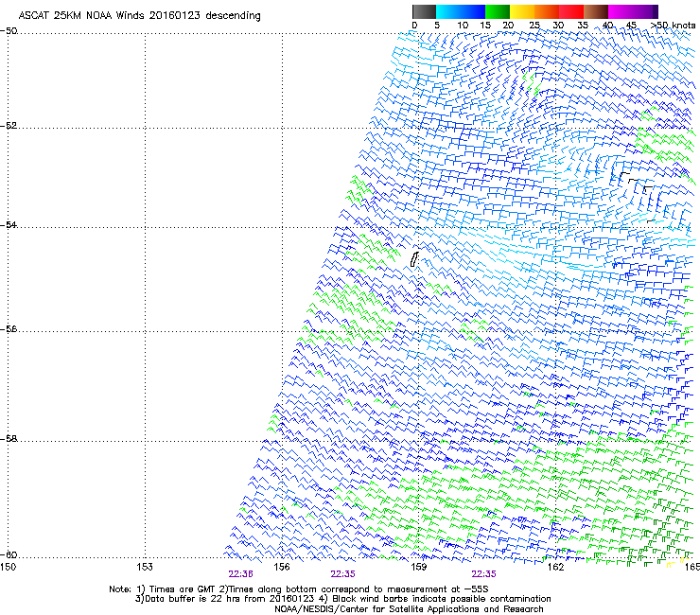The width and height of the screenshot is (700, 615).
Task: Click latitude label -54
Action: pyautogui.click(x=9, y=224)
